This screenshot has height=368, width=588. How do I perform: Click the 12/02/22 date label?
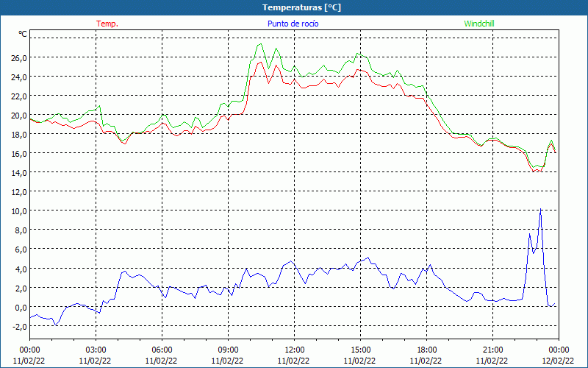click(559, 361)
